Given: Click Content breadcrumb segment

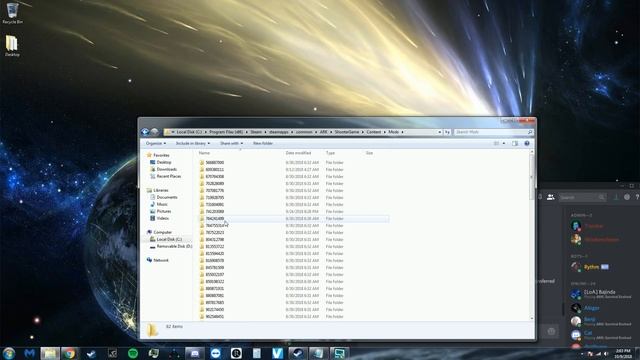Looking at the screenshot, I should (x=374, y=132).
